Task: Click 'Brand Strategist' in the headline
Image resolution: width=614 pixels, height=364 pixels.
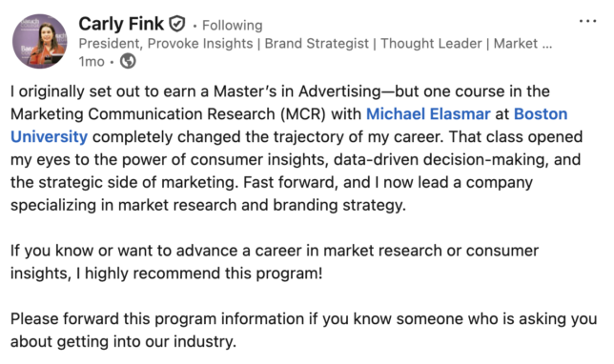Action: [x=317, y=44]
